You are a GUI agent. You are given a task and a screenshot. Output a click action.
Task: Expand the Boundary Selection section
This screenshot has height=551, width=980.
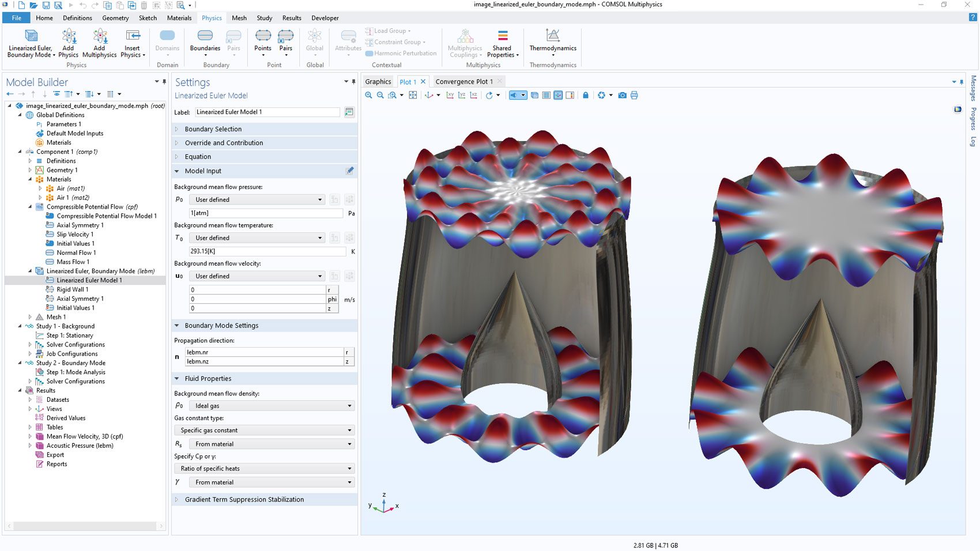pos(213,129)
